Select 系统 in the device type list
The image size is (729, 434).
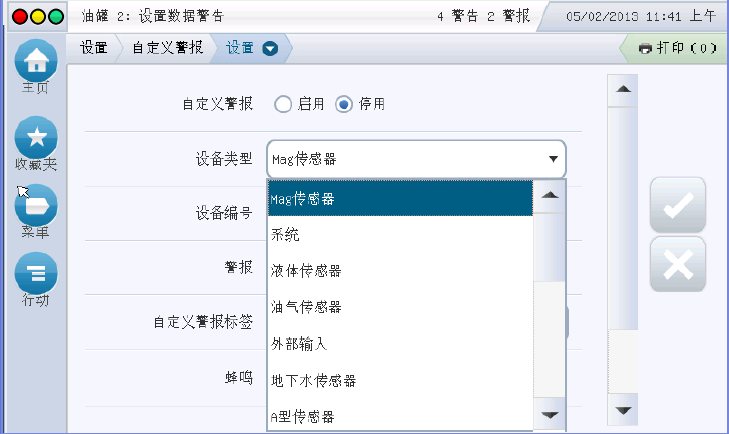pos(286,235)
